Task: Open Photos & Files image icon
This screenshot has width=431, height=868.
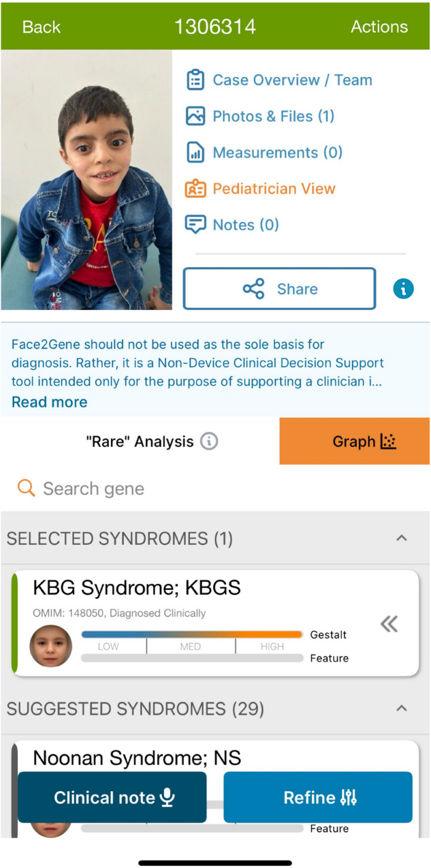Action: (x=195, y=116)
